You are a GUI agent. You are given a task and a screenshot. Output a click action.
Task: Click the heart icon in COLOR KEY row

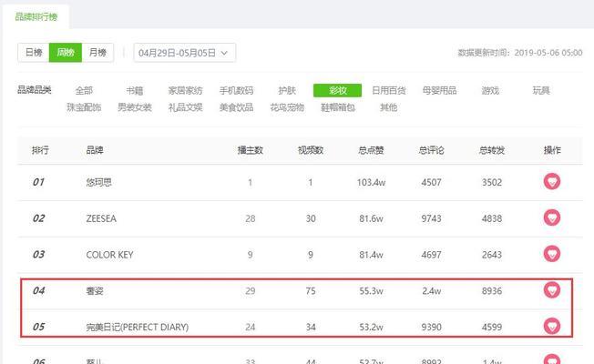tap(552, 254)
